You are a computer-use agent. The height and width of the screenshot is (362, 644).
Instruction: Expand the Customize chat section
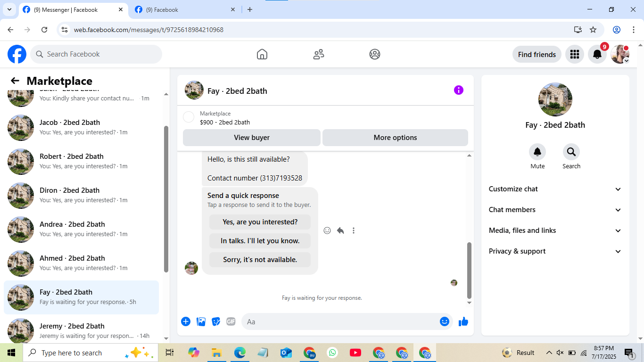click(x=555, y=189)
